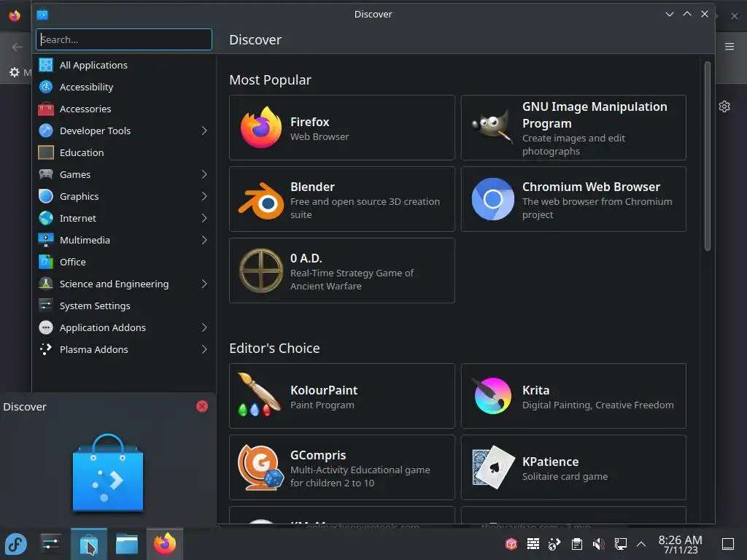Open the All Applications category

[x=124, y=65]
